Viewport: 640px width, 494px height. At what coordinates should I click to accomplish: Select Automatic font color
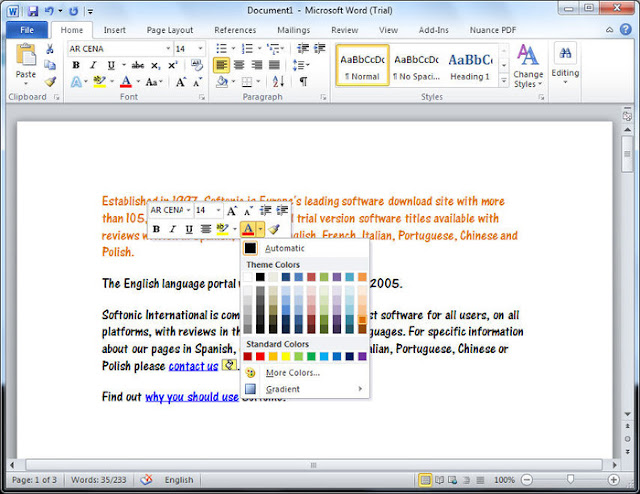click(305, 248)
